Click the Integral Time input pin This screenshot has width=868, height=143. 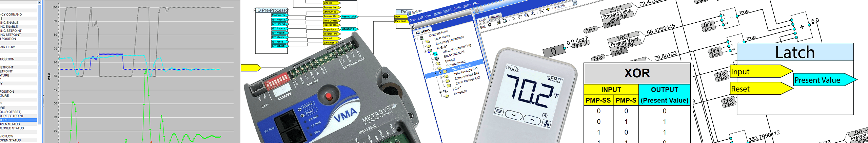[x=332, y=34]
